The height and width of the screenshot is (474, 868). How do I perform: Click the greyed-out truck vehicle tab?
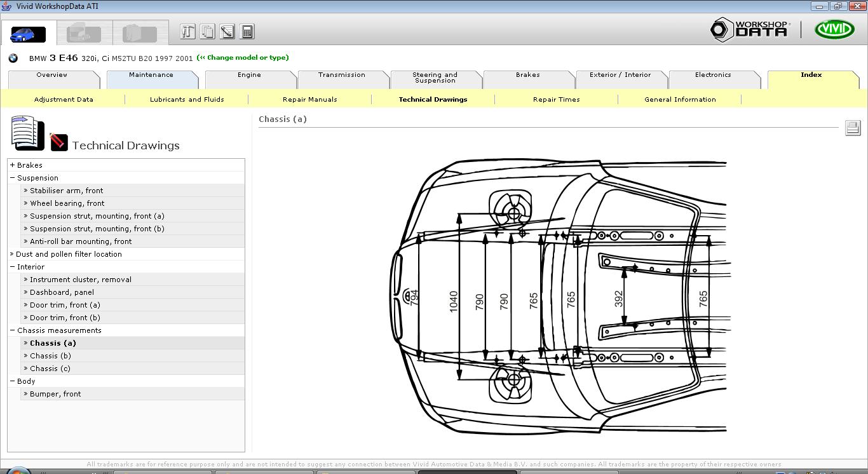[x=84, y=33]
